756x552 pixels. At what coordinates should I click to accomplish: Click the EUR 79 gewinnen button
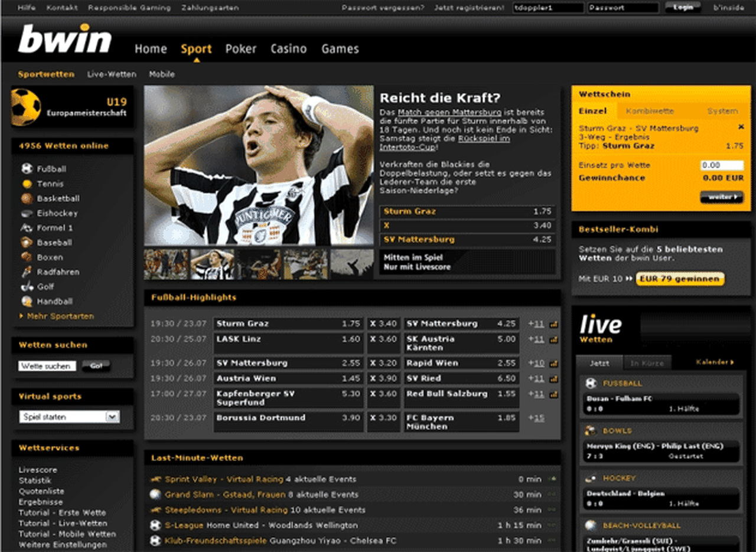point(680,279)
